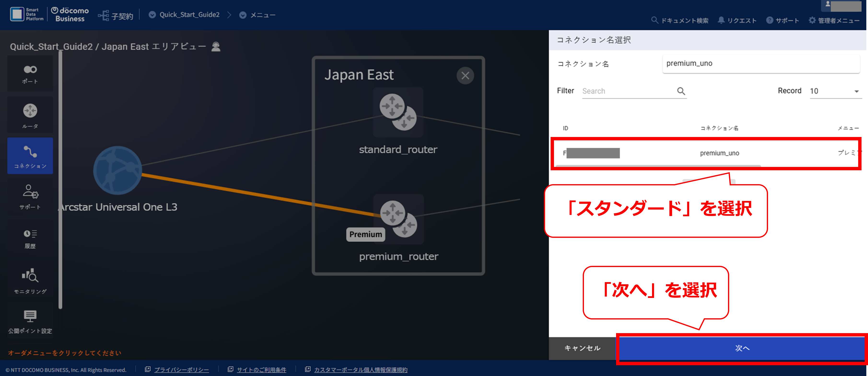Open the コネクション sidebar item
Screen dimensions: 868x376
[x=30, y=156]
